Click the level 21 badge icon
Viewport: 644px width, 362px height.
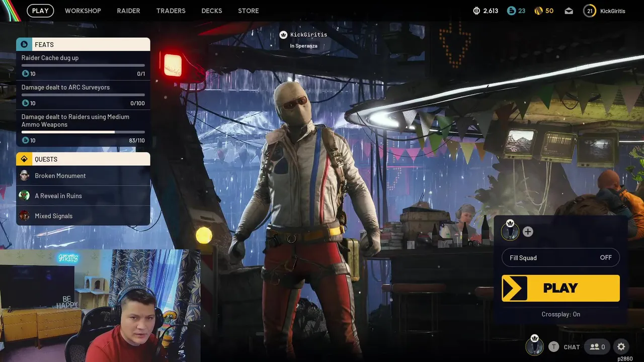point(590,11)
